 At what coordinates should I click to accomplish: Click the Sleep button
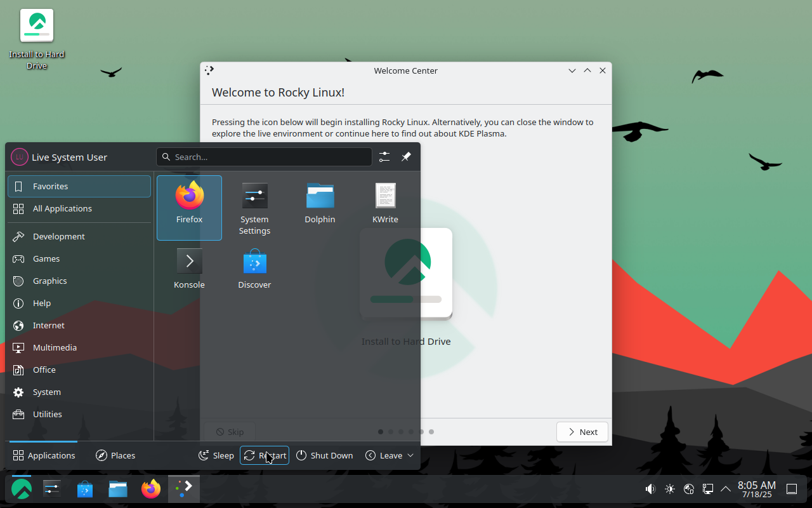coord(216,455)
